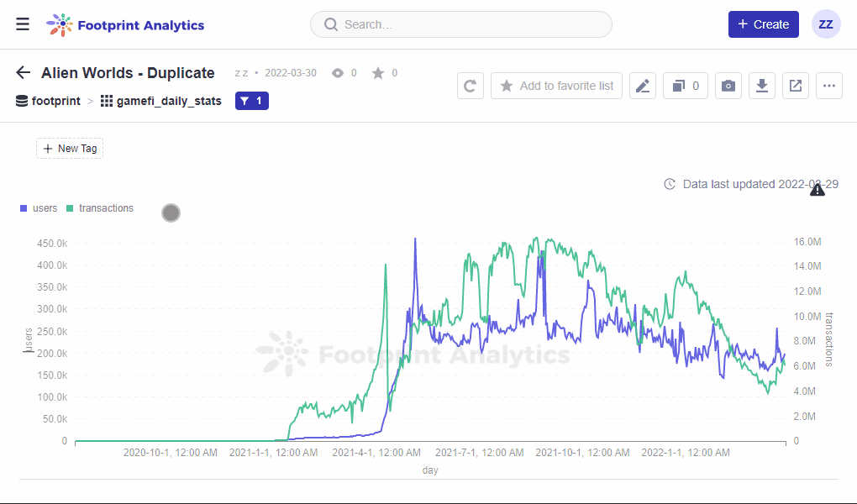Image resolution: width=857 pixels, height=504 pixels.
Task: Open the footprint database link
Action: (x=48, y=101)
